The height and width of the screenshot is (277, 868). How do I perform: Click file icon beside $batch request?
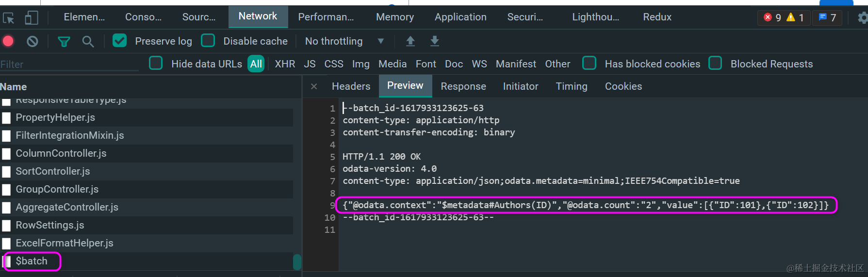click(7, 261)
